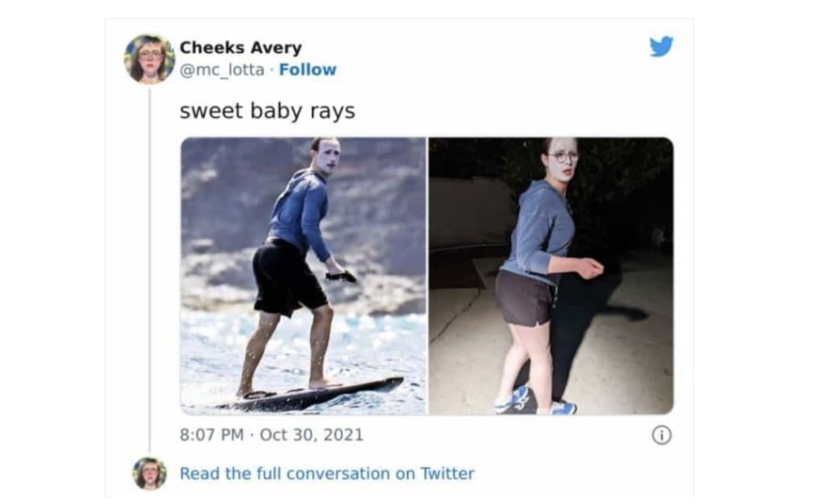This screenshot has width=816, height=504.
Task: Click the tweet text sweet baby rays
Action: pyautogui.click(x=267, y=110)
